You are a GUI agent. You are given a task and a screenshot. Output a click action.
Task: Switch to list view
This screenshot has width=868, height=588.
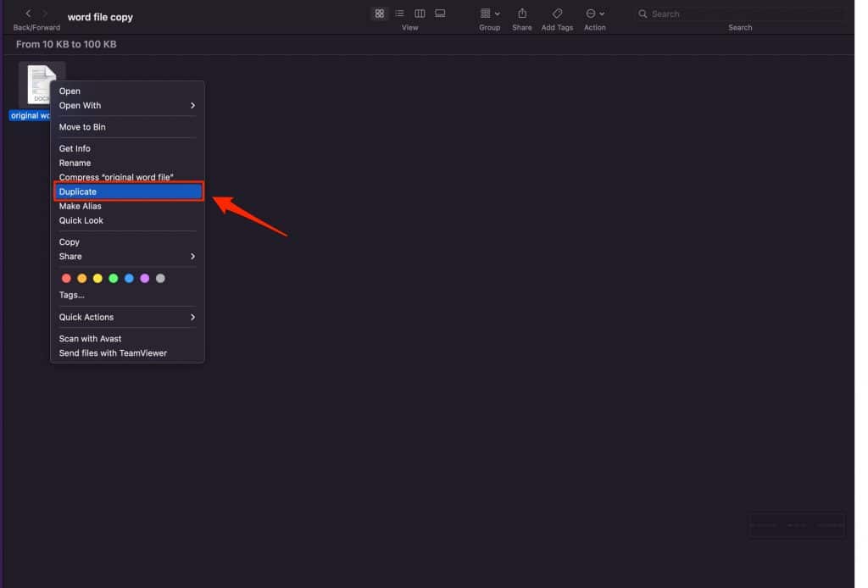coord(399,14)
